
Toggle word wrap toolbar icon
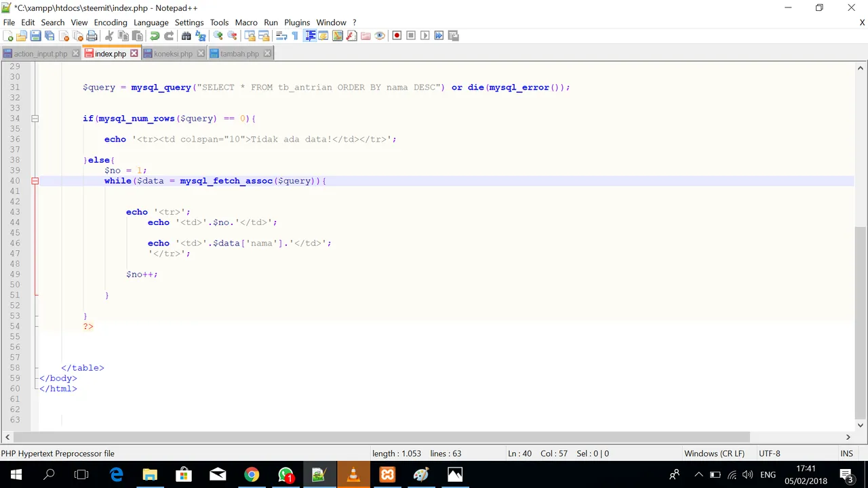[281, 35]
